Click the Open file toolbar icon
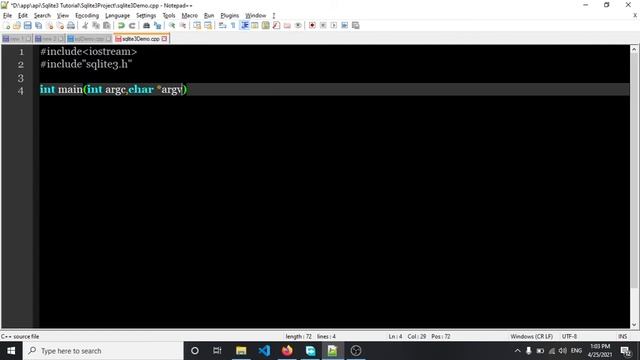Image resolution: width=640 pixels, height=360 pixels. [x=17, y=25]
